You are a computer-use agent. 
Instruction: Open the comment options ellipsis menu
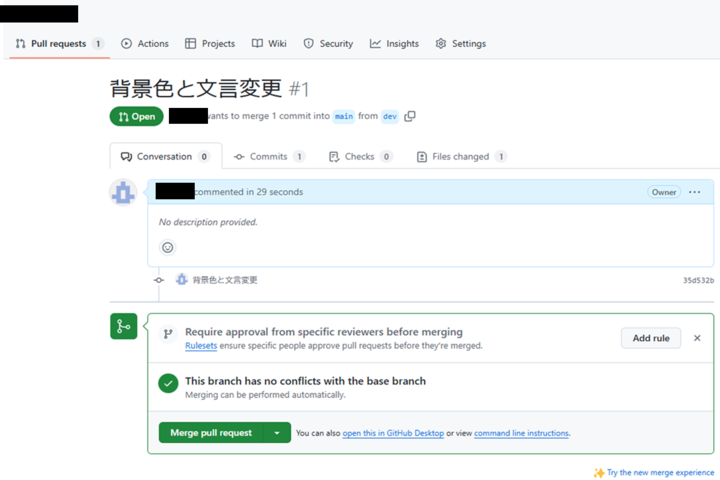click(695, 192)
